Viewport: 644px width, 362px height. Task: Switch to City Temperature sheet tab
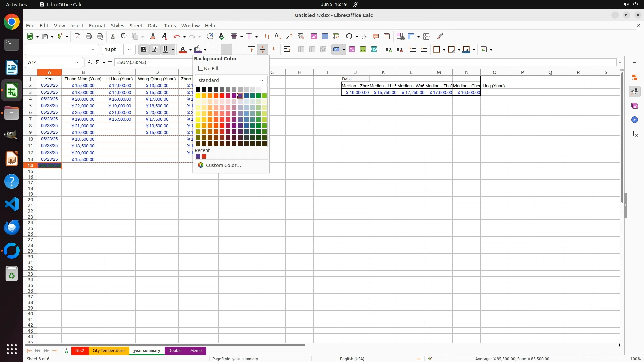click(108, 351)
